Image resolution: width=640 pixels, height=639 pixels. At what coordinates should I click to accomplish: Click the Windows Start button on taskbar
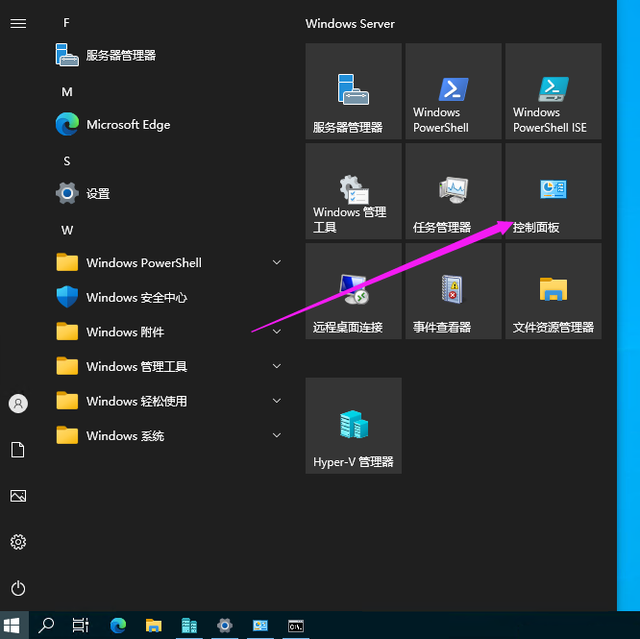coord(12,625)
